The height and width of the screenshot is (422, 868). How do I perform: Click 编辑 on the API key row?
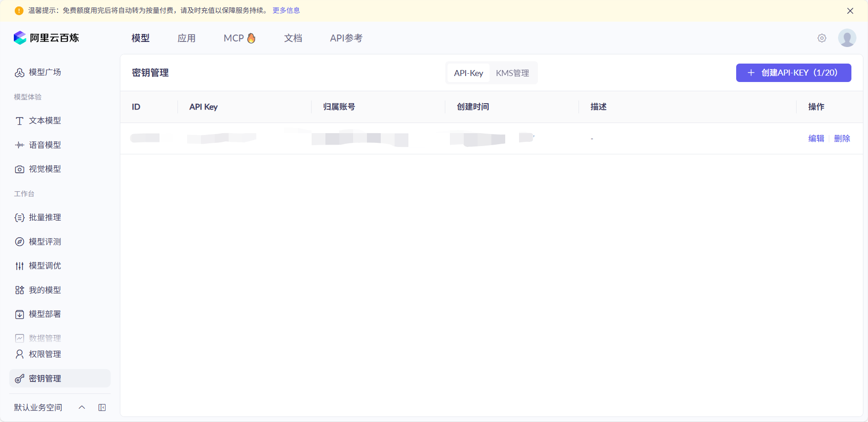click(816, 138)
